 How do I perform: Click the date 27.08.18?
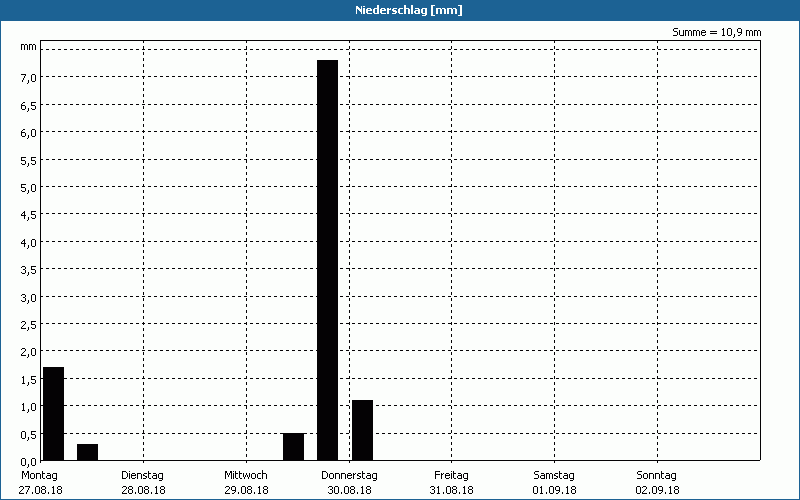(40, 490)
